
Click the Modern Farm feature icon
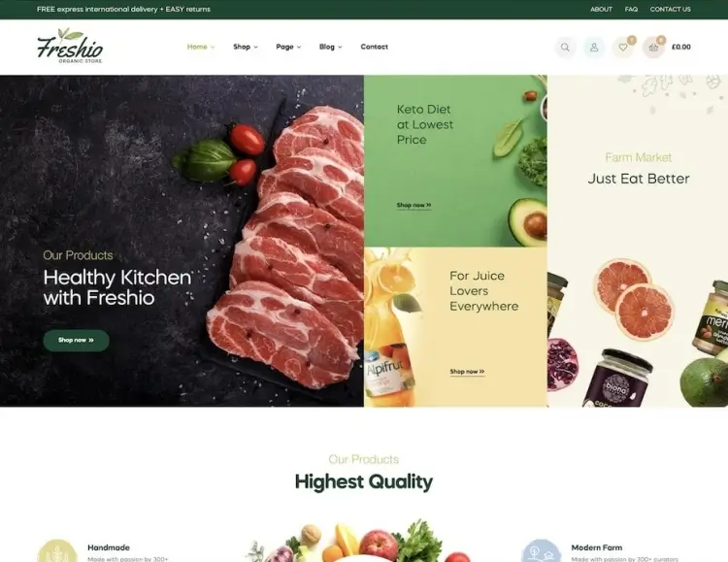pyautogui.click(x=542, y=551)
